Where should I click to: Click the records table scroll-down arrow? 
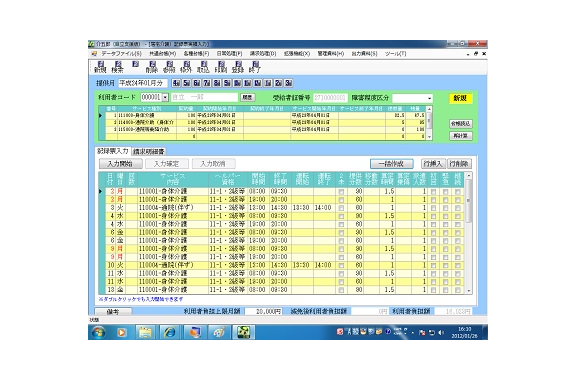click(468, 291)
